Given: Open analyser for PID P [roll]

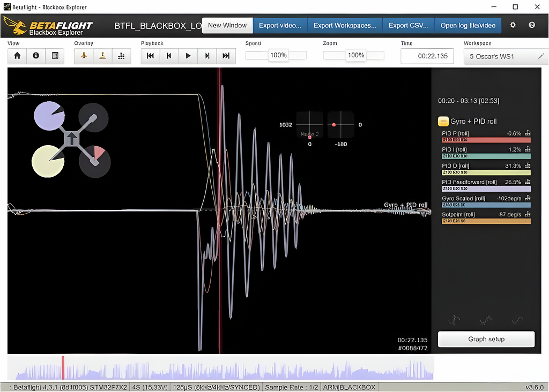Looking at the screenshot, I should [528, 133].
